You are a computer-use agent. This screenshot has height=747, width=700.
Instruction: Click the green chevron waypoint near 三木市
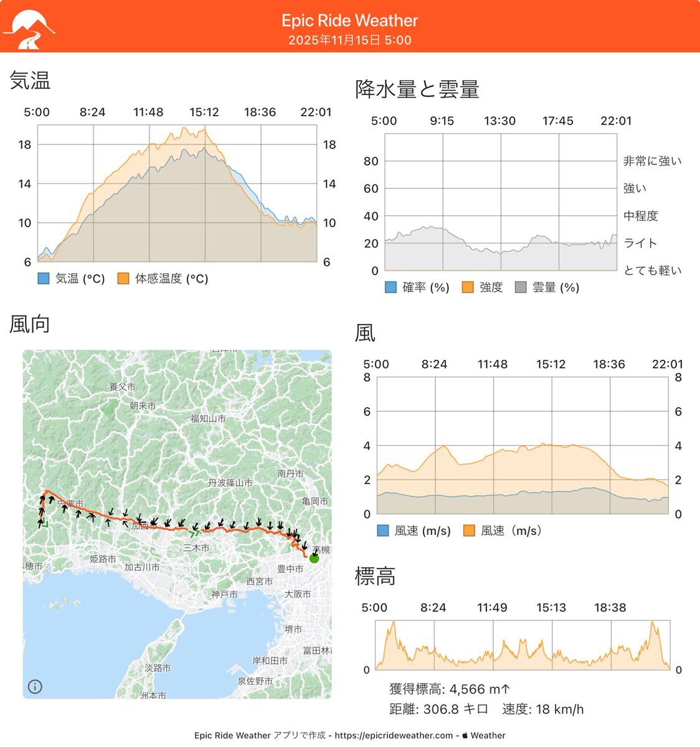point(194,532)
